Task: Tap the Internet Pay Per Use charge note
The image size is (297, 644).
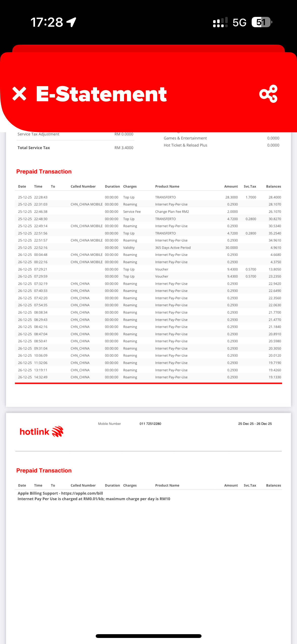Action: click(94, 499)
